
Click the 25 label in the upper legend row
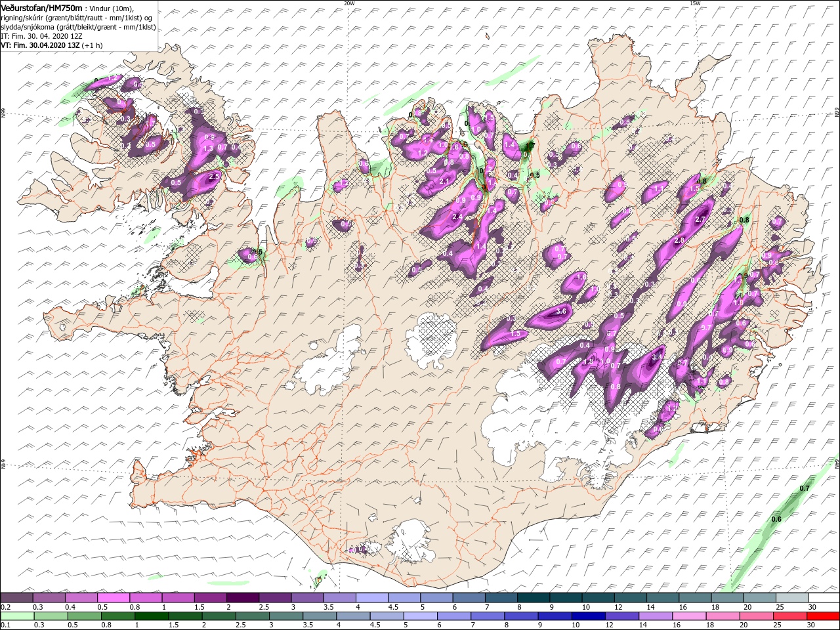pos(780,607)
